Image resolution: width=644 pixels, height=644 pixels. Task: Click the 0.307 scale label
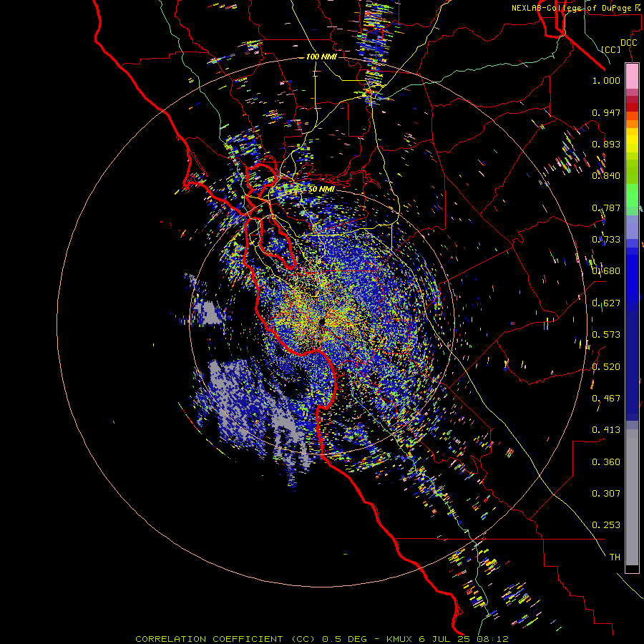606,494
